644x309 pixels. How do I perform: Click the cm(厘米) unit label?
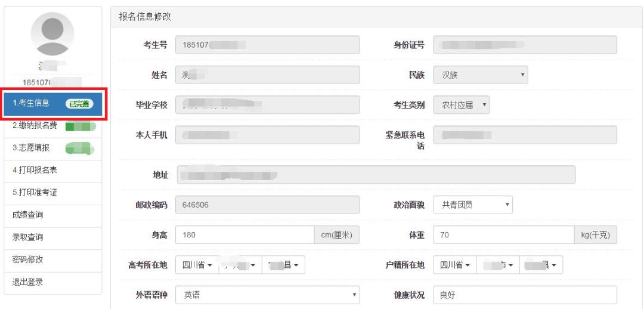pyautogui.click(x=337, y=235)
